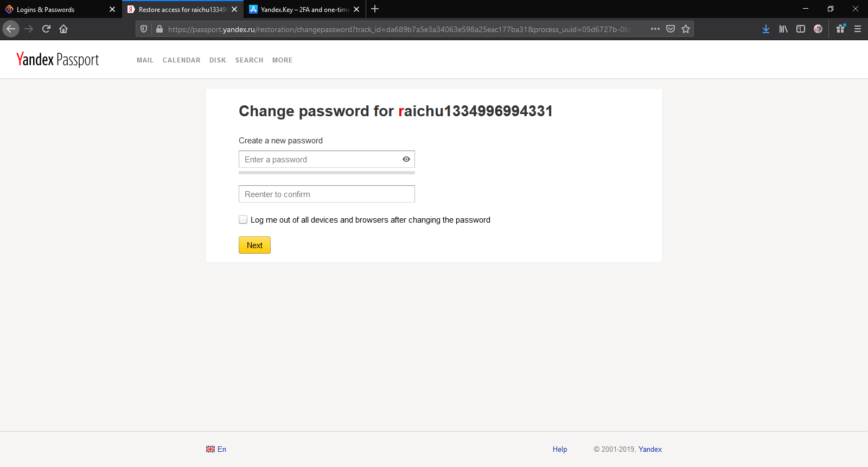
Task: Open Yandex Disk from header
Action: click(218, 60)
